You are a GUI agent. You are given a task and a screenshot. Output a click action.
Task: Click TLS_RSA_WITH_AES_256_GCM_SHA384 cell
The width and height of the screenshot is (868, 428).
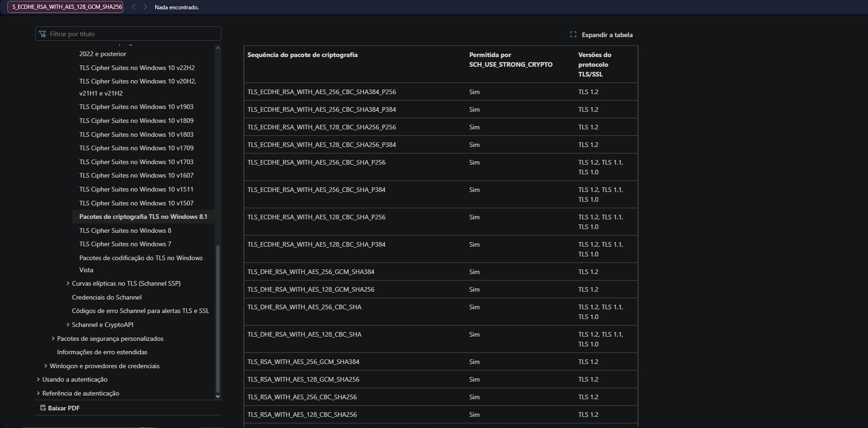click(303, 362)
